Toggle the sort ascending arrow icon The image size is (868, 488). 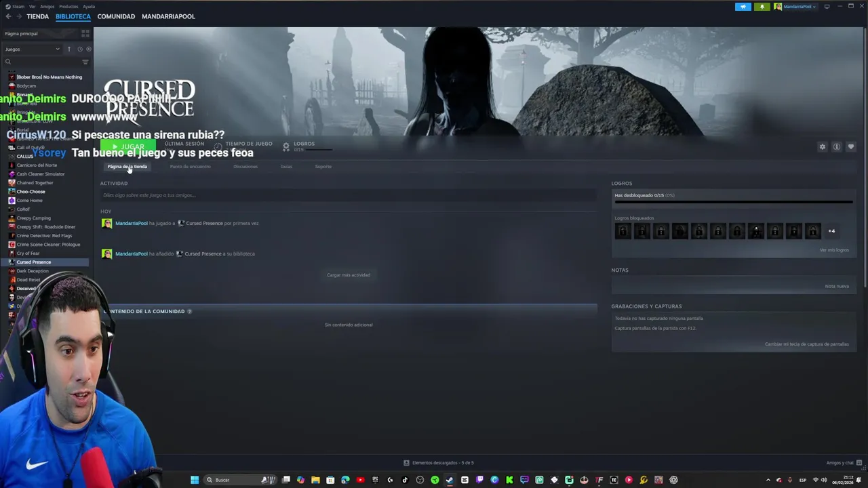(68, 49)
